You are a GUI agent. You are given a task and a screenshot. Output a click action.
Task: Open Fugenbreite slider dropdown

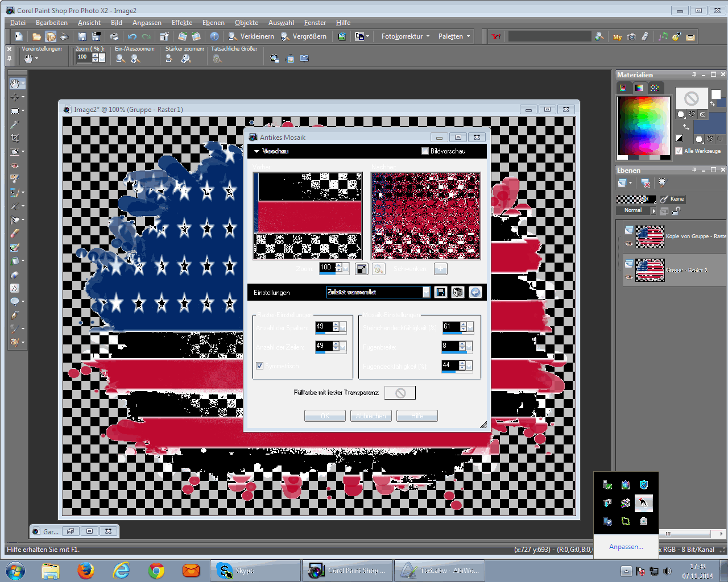tap(469, 346)
